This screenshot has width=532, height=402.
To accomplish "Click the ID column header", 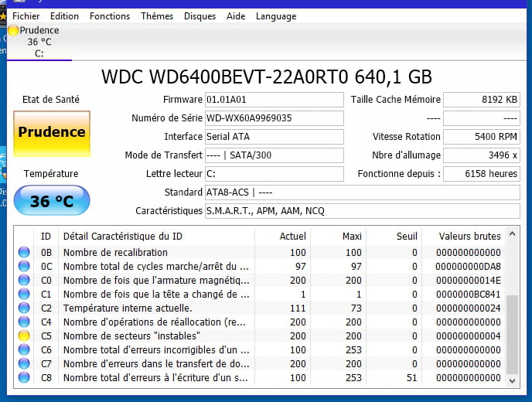I will (x=46, y=236).
